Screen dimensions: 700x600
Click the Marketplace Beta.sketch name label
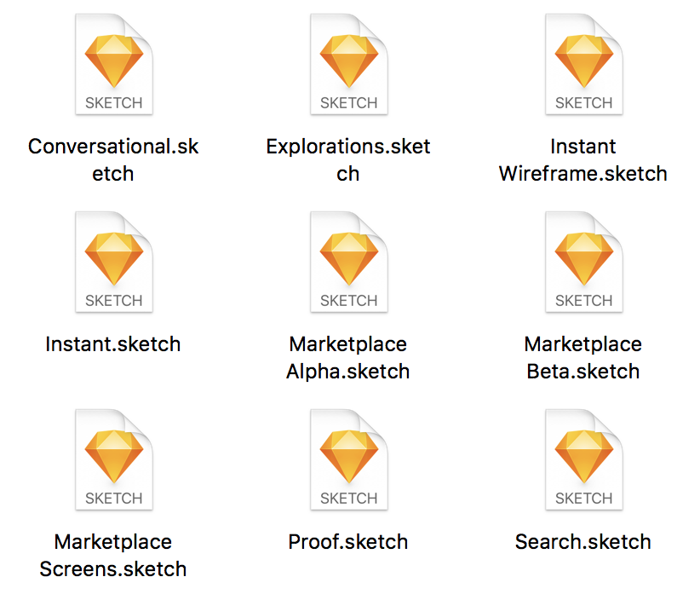click(x=583, y=357)
